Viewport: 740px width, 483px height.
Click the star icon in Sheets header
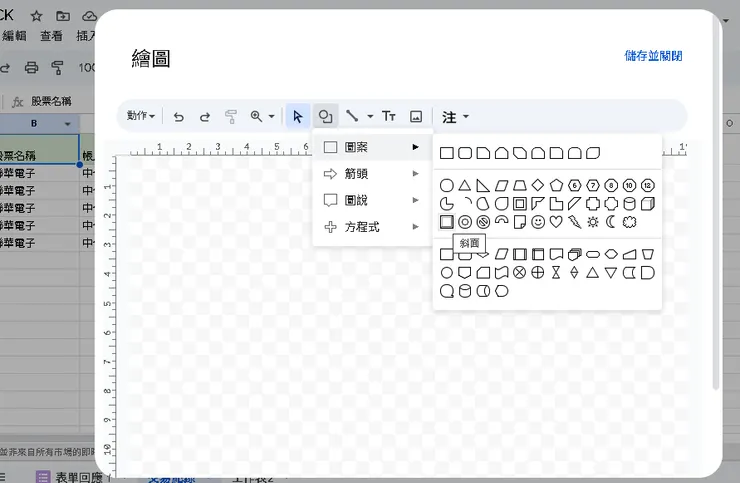click(x=36, y=16)
